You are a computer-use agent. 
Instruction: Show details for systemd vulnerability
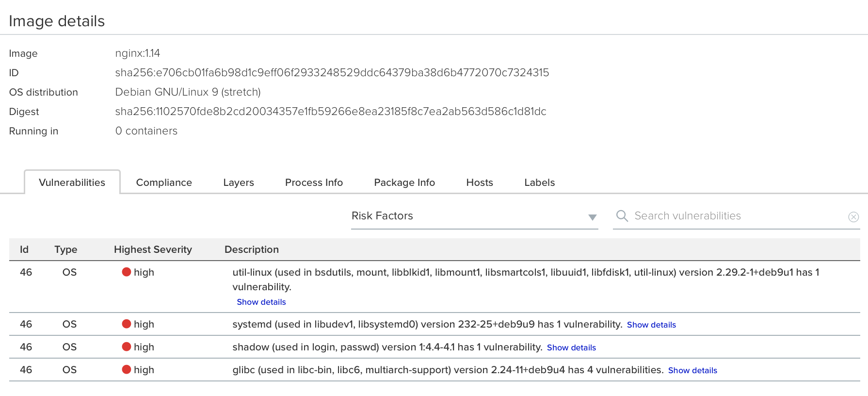[651, 325]
